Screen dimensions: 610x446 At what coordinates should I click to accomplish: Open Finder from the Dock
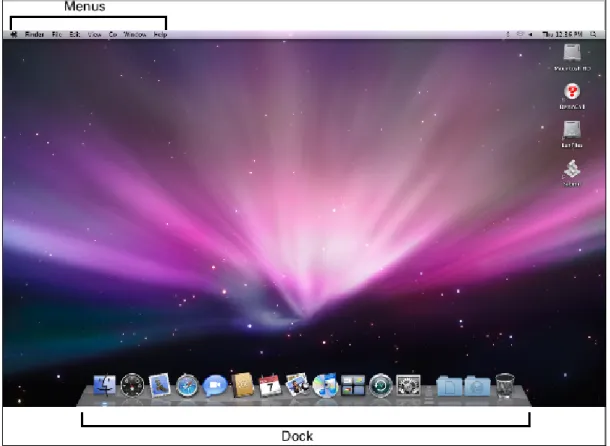pyautogui.click(x=105, y=385)
